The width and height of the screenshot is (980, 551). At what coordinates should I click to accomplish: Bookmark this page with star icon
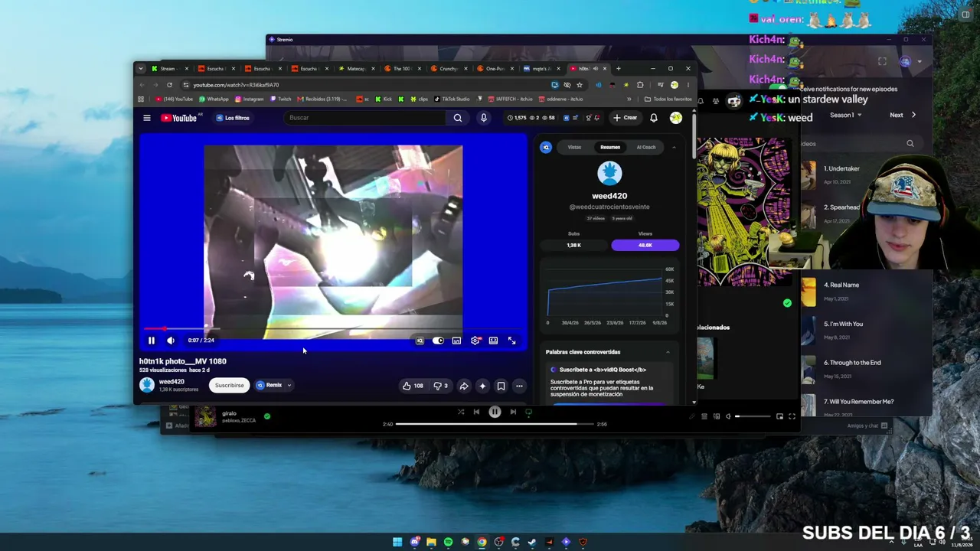580,85
